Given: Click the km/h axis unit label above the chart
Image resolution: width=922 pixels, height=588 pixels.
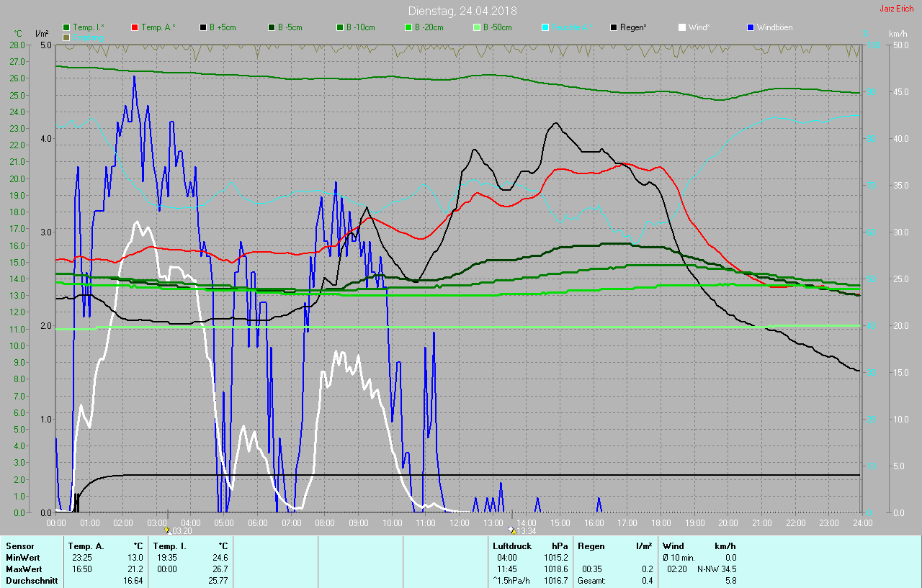Looking at the screenshot, I should pos(898,34).
